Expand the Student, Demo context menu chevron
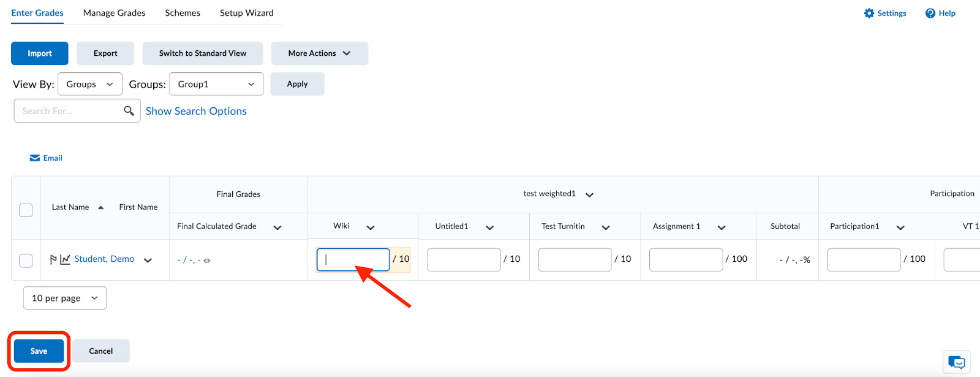The width and height of the screenshot is (980, 377). point(148,260)
